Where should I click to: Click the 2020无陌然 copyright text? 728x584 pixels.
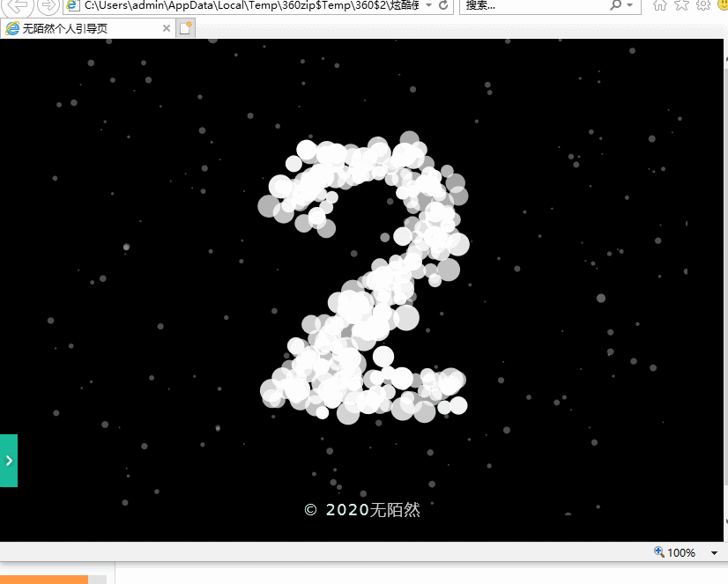pyautogui.click(x=362, y=509)
